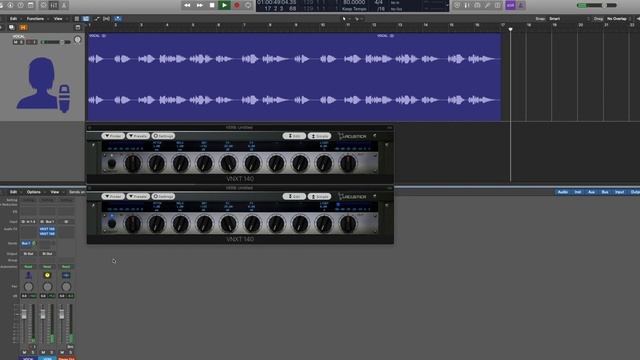The width and height of the screenshot is (640, 360).
Task: Rewind the transport
Action: pos(187,5)
